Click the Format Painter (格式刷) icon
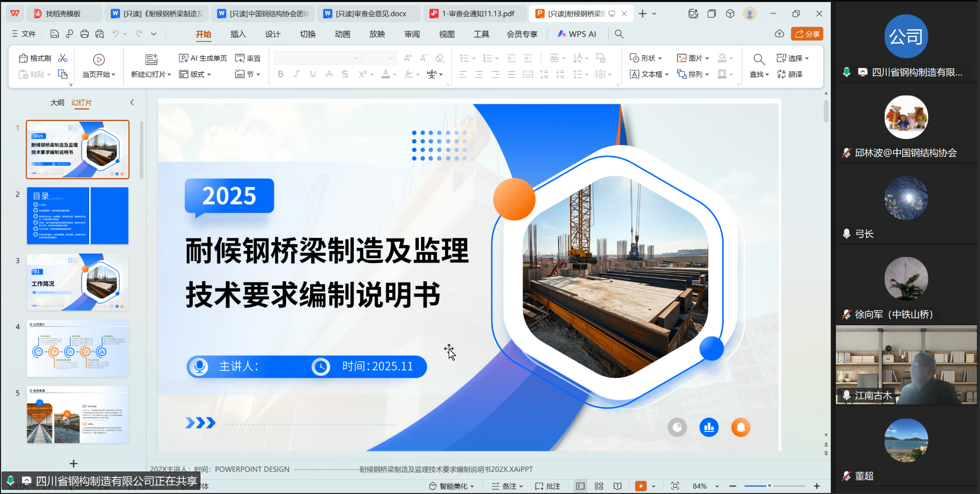This screenshot has width=980, height=494. pos(34,58)
